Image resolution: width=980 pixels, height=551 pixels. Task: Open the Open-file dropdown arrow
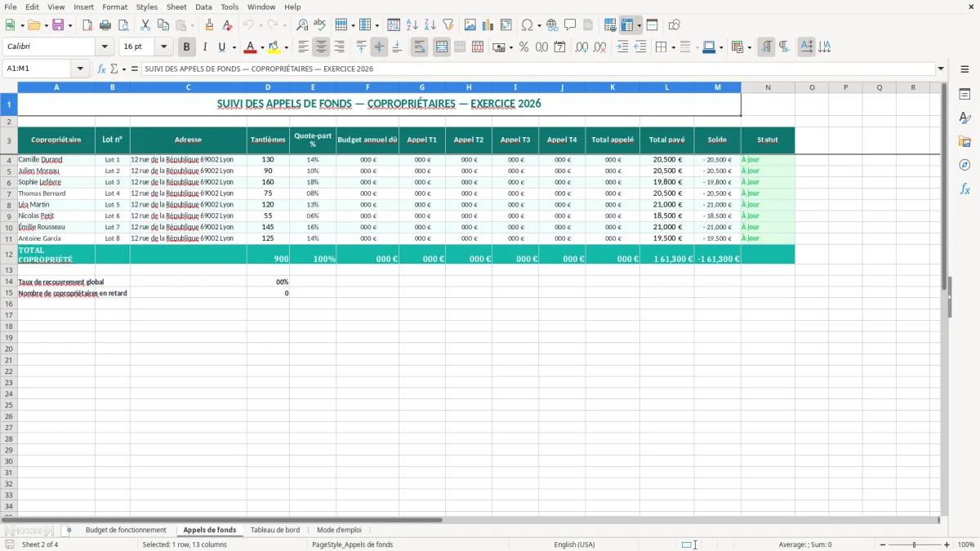tap(45, 25)
